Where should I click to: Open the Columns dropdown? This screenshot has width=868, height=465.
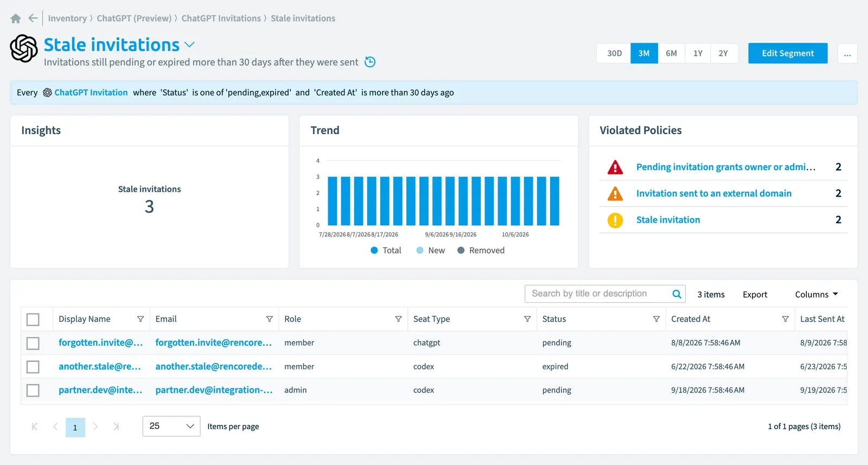pyautogui.click(x=816, y=294)
